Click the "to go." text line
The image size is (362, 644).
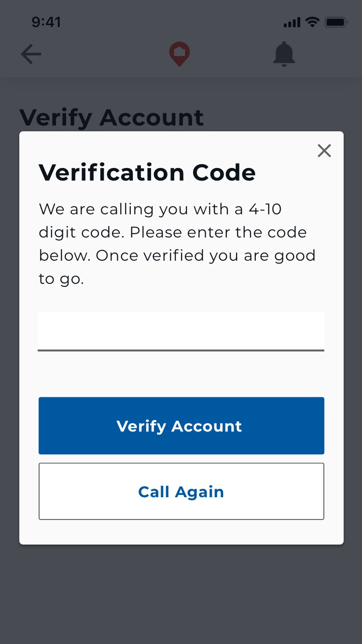click(61, 279)
